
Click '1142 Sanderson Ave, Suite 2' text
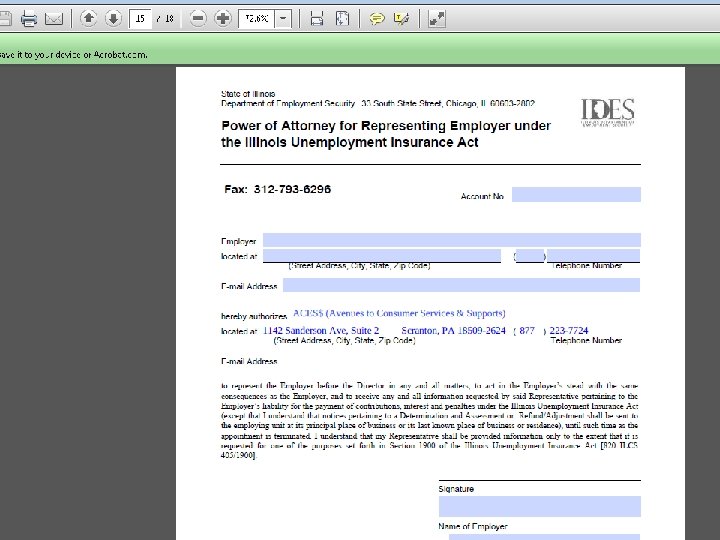[x=321, y=330]
